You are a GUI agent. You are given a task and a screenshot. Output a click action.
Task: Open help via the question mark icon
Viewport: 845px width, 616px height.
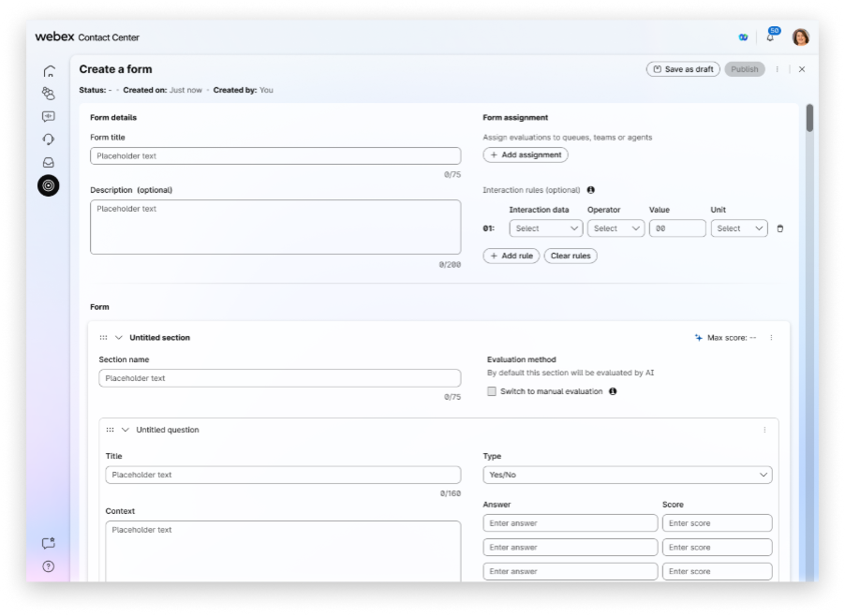(49, 565)
